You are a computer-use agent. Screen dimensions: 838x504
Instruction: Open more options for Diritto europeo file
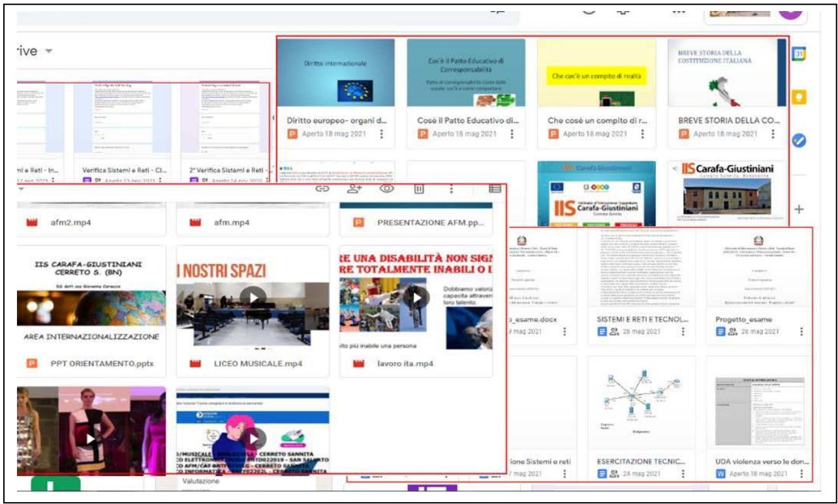(382, 134)
